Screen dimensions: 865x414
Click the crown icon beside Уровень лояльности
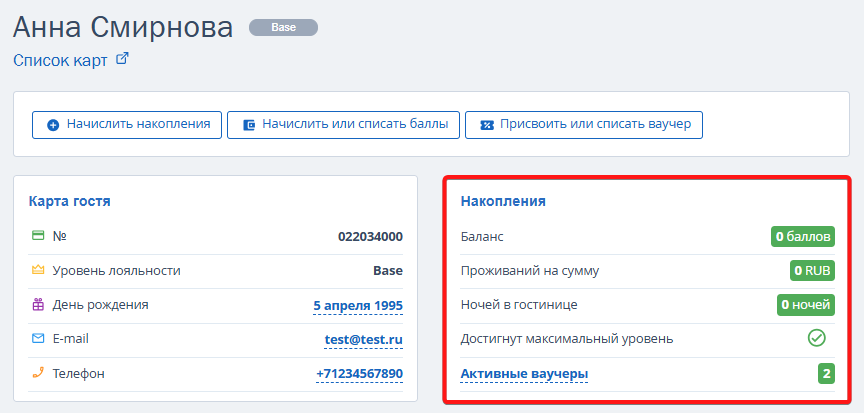(x=38, y=270)
